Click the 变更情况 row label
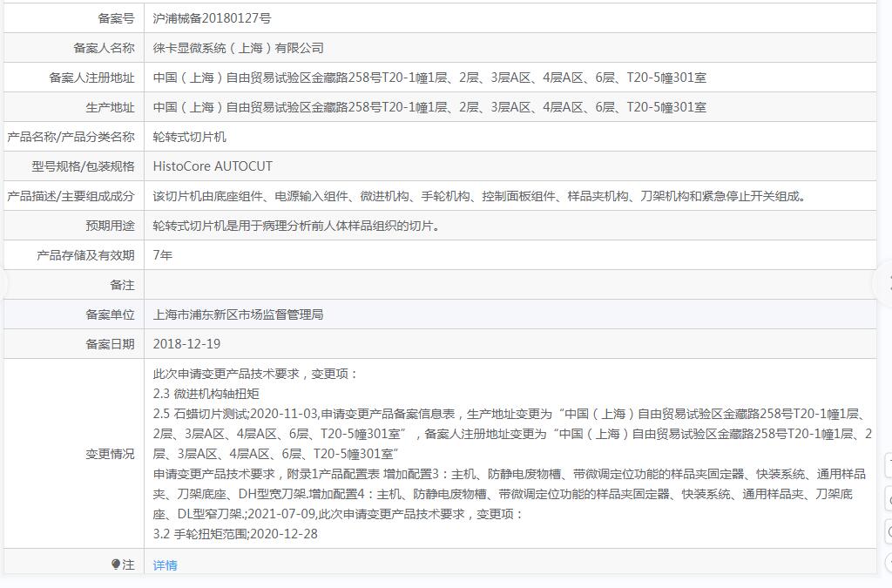This screenshot has height=588, width=892. (x=111, y=454)
